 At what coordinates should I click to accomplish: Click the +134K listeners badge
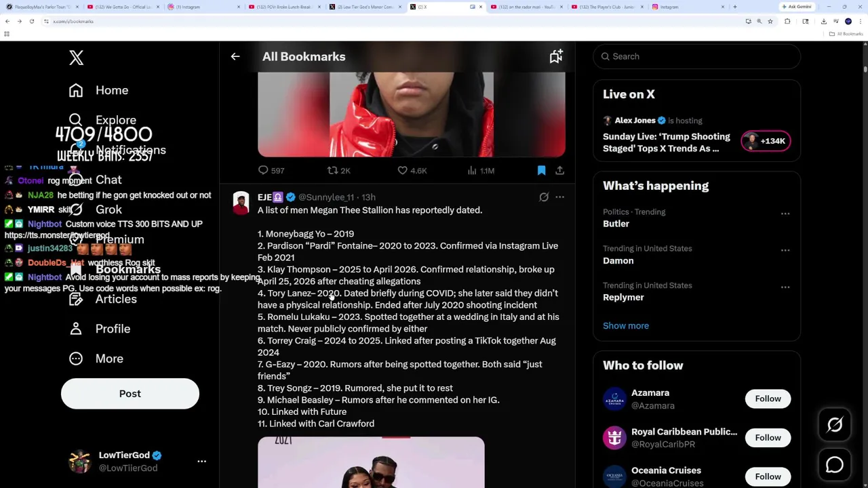(766, 141)
